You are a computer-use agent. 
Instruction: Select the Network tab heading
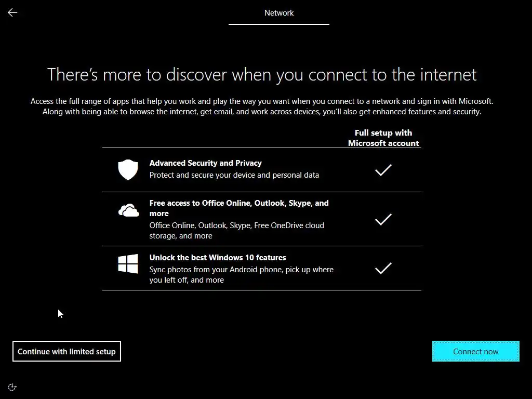(279, 13)
